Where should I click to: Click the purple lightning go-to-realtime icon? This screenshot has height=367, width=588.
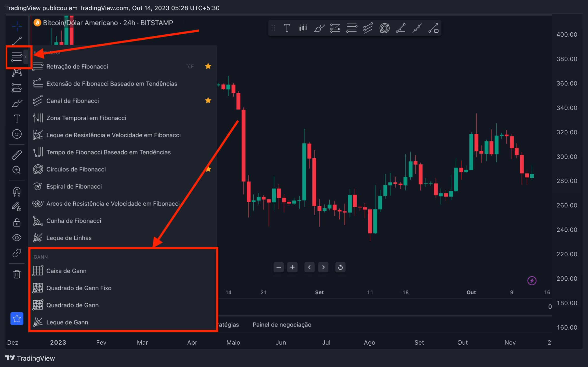pos(532,281)
